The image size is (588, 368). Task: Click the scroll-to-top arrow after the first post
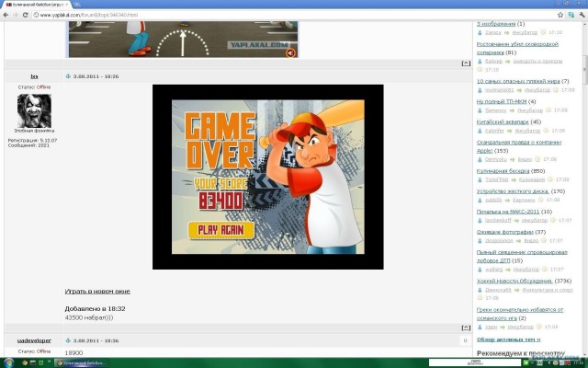coord(466,63)
